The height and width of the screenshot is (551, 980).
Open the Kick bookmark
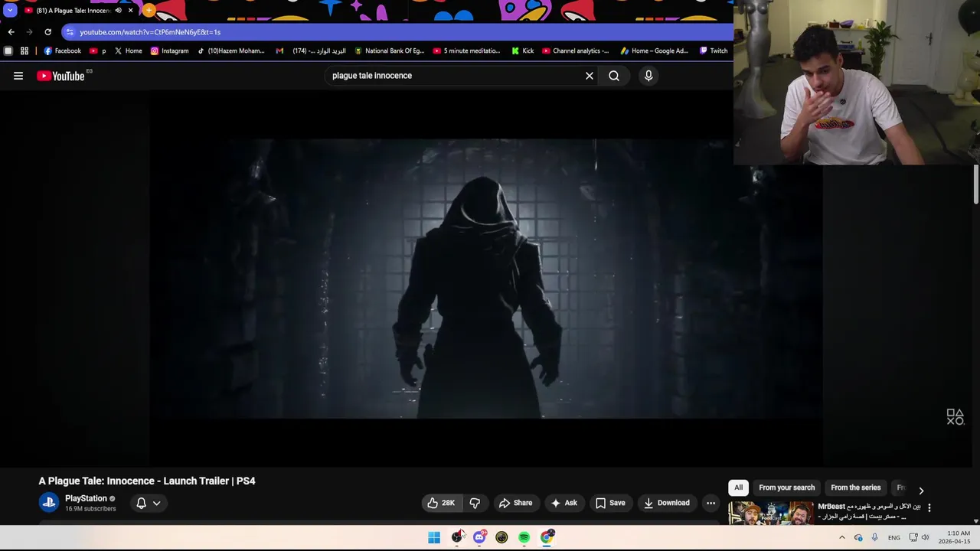pyautogui.click(x=522, y=51)
